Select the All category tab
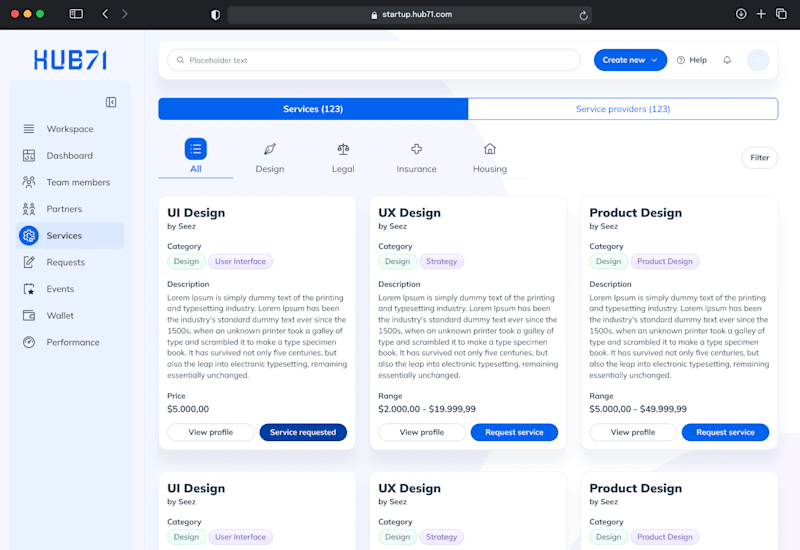 tap(196, 157)
